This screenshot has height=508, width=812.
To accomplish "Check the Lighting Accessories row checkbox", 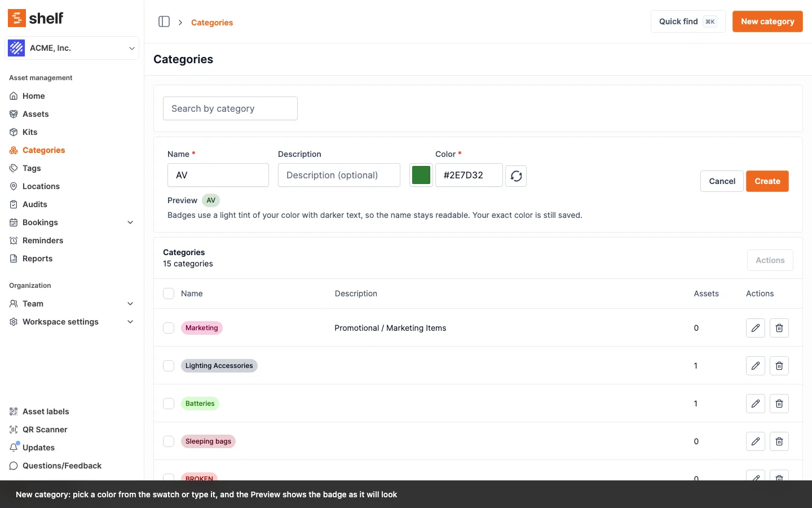I will point(169,366).
